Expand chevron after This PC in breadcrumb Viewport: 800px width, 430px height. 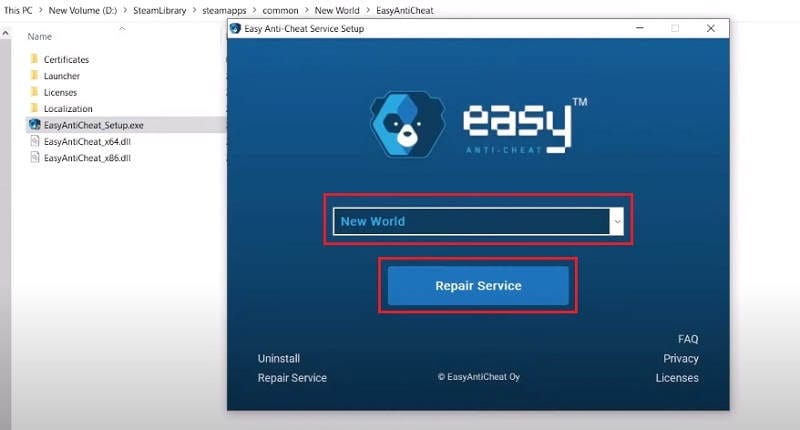41,10
